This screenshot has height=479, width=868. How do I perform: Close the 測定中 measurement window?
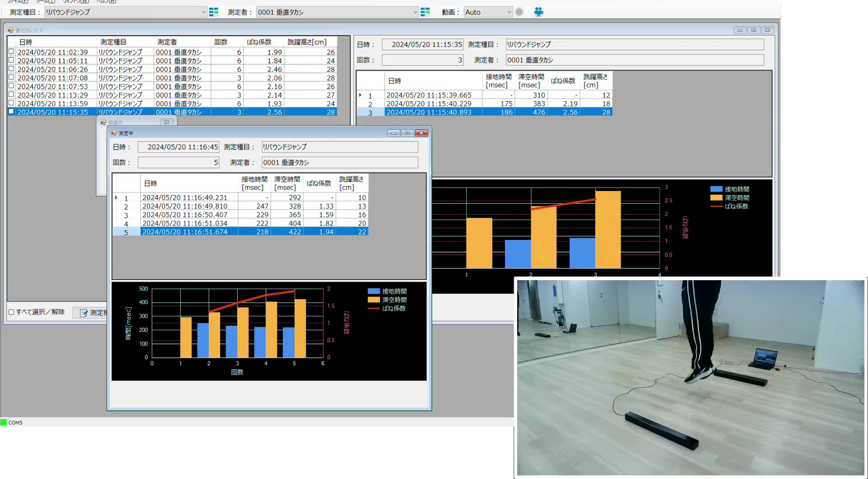click(421, 133)
